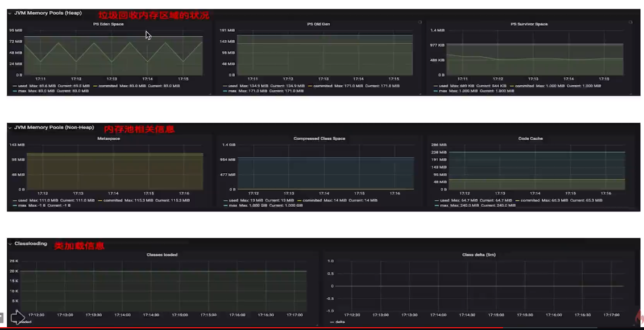This screenshot has height=330, width=644.
Task: Click the small icon at PS Old Gen panel corner
Action: (x=419, y=22)
